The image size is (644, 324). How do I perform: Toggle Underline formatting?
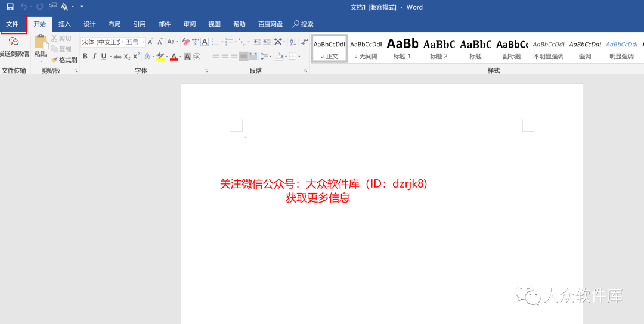(x=104, y=56)
